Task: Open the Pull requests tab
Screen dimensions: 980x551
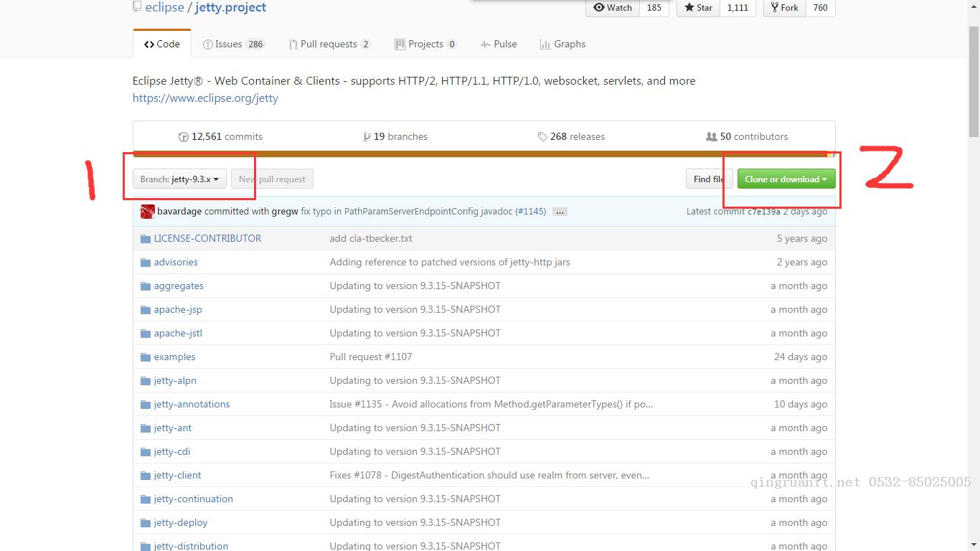Action: coord(329,44)
